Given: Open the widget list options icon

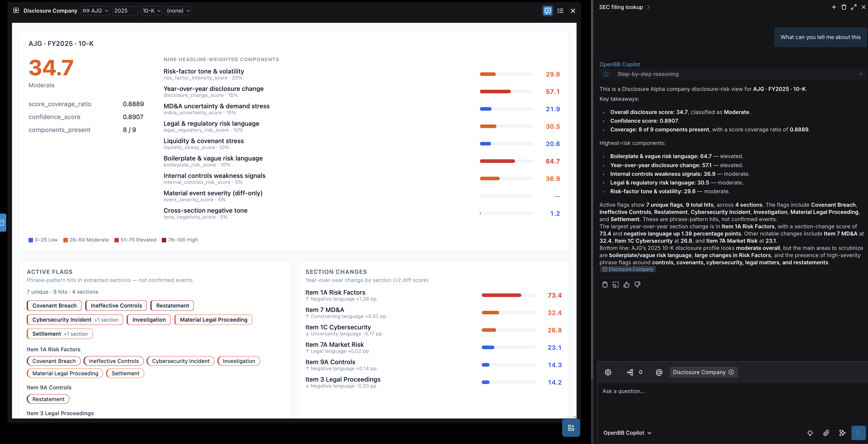Looking at the screenshot, I should (560, 11).
